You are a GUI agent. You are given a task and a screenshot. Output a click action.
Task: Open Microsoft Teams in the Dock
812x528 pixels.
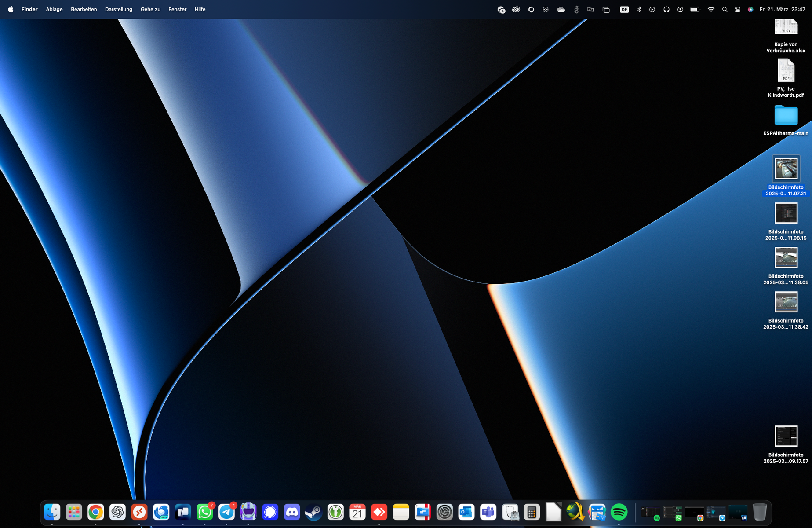click(x=488, y=512)
